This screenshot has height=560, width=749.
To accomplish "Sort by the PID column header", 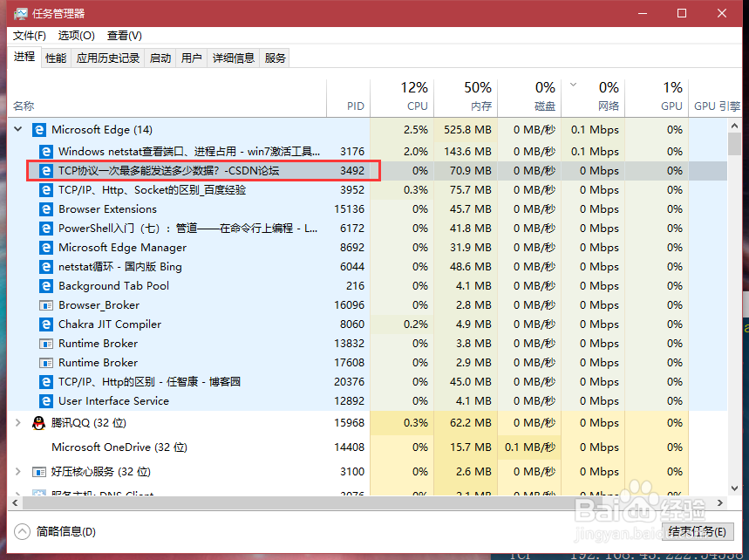I will point(348,99).
